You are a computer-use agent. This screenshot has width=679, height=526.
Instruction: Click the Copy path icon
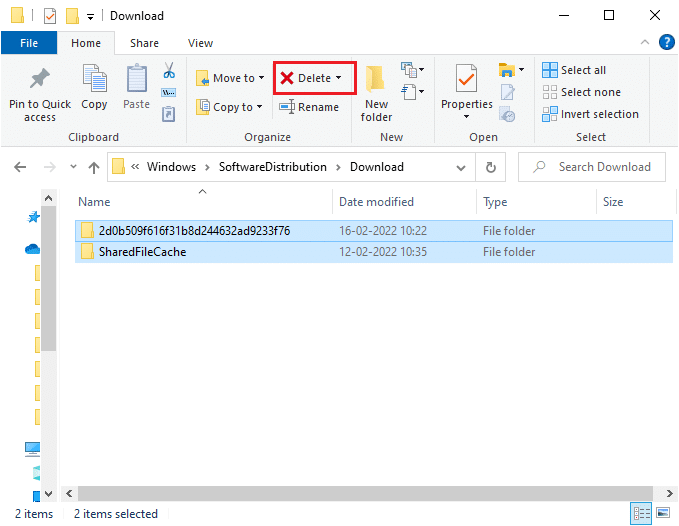pos(168,92)
